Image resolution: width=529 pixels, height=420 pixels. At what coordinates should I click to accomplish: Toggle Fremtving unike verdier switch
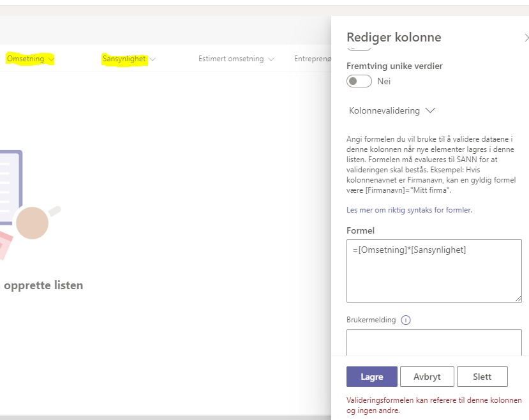pyautogui.click(x=359, y=81)
